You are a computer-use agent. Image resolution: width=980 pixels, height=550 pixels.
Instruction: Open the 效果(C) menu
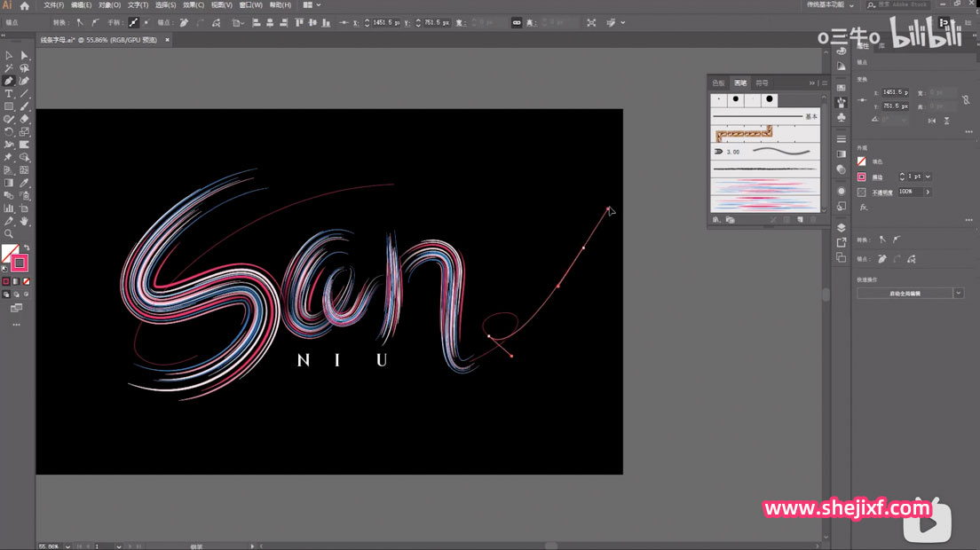tap(194, 5)
